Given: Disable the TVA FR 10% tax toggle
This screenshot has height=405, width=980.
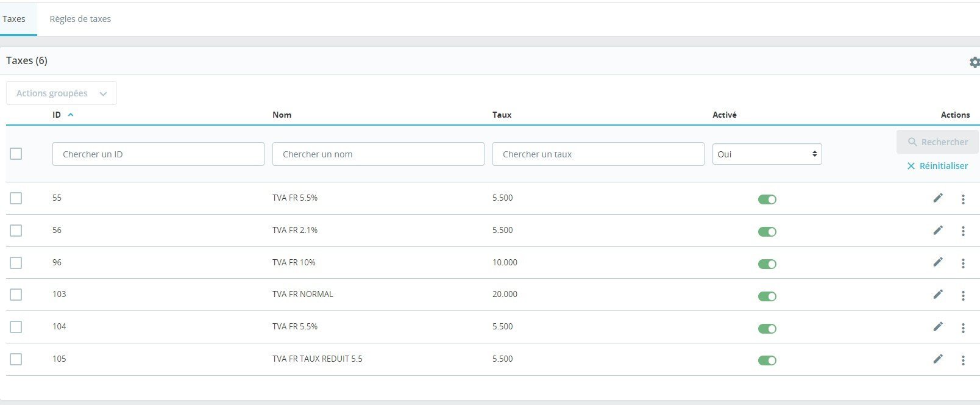Looking at the screenshot, I should tap(767, 264).
